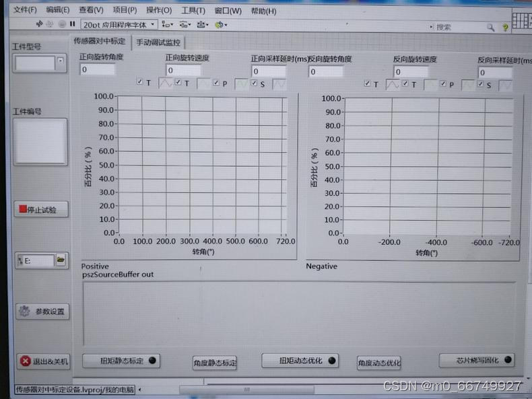
Task: Open the 项目(P) menu
Action: pos(125,10)
